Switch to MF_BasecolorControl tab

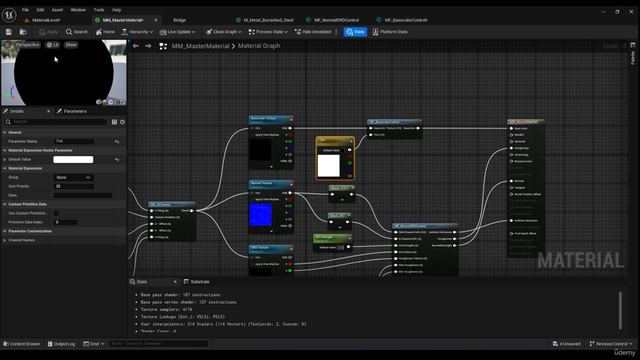point(406,20)
